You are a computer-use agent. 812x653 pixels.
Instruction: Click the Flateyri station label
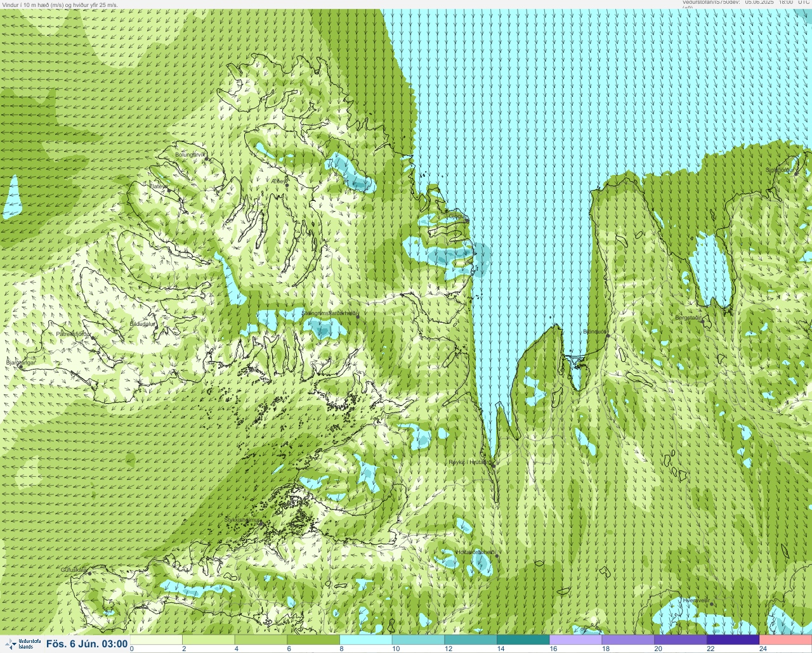pyautogui.click(x=158, y=186)
